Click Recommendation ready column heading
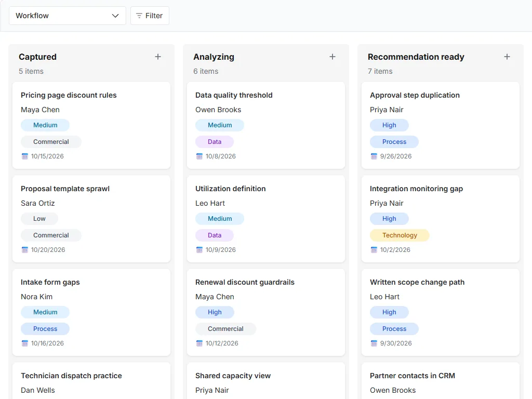Screen dimensions: 532x399 [416, 57]
